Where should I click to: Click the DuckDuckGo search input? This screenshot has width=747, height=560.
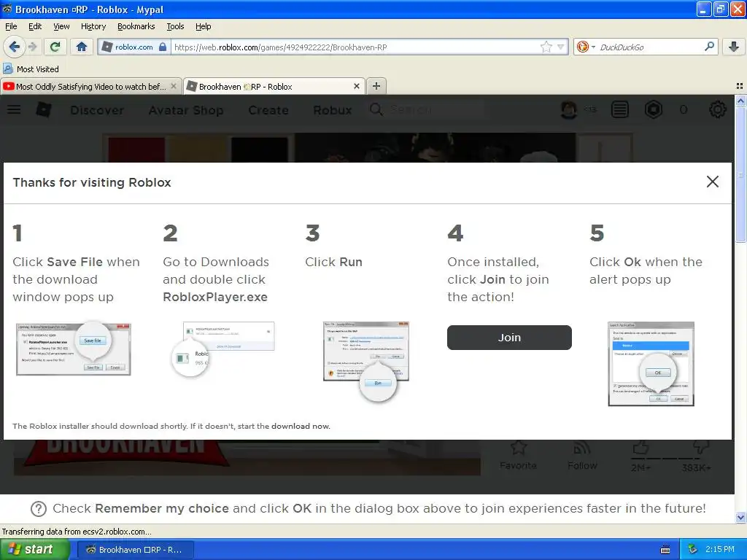649,47
